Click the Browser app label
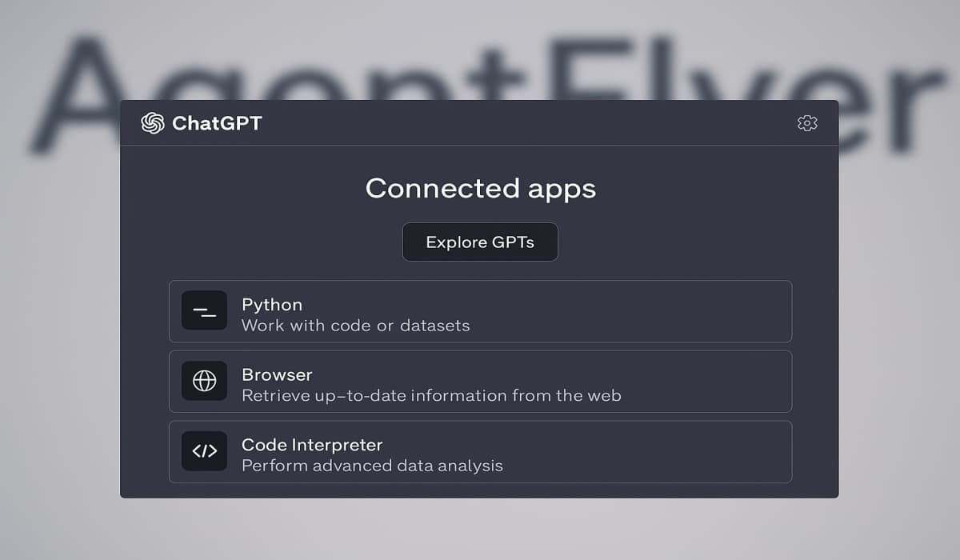Viewport: 960px width, 560px height. 277,374
